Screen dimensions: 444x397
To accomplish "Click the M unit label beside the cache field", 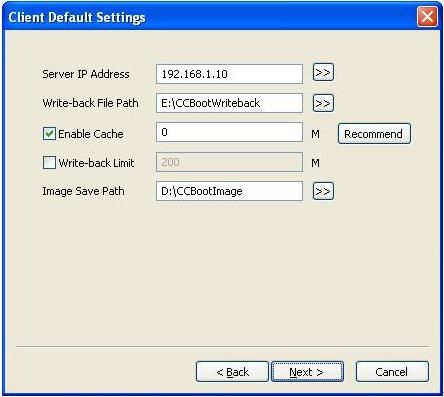I will tap(315, 134).
